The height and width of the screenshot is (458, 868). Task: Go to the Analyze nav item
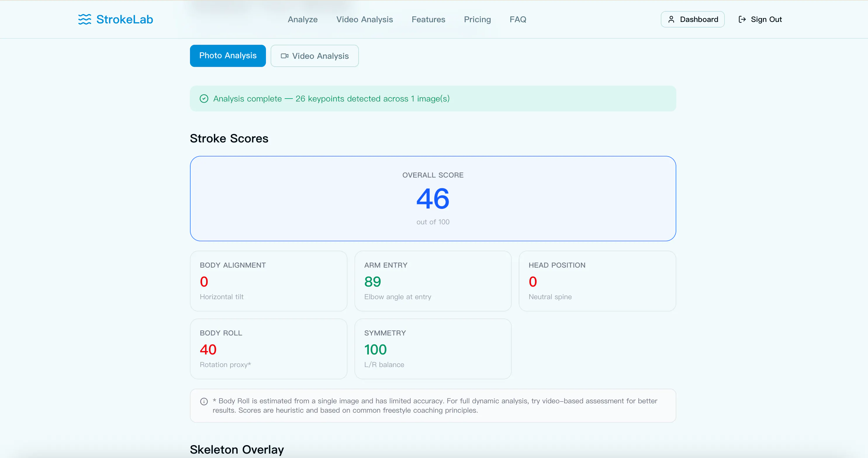[x=302, y=20]
